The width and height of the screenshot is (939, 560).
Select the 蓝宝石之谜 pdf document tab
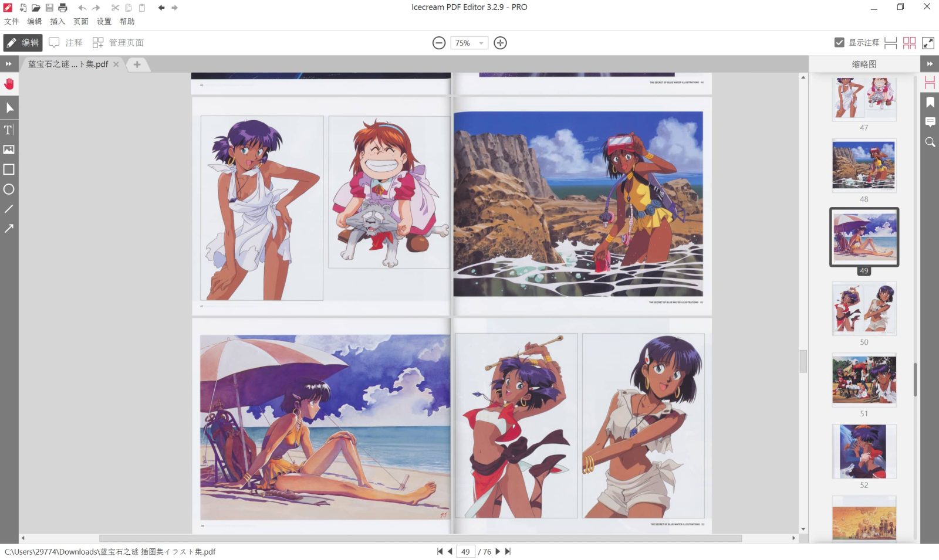tap(68, 64)
